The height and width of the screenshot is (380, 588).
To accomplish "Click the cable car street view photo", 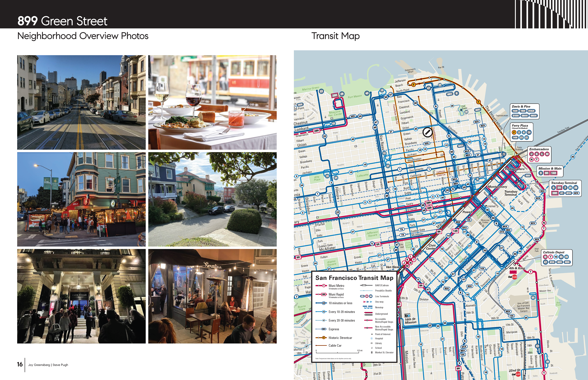I will click(x=81, y=102).
